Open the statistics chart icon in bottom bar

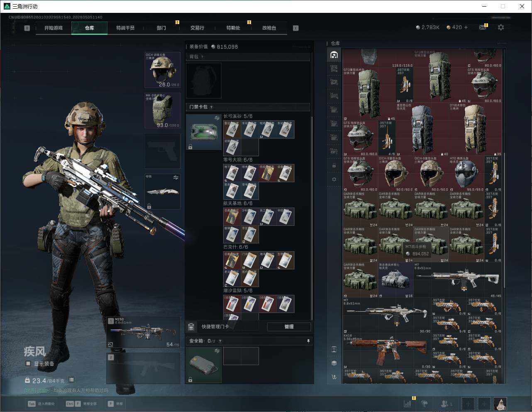click(408, 403)
